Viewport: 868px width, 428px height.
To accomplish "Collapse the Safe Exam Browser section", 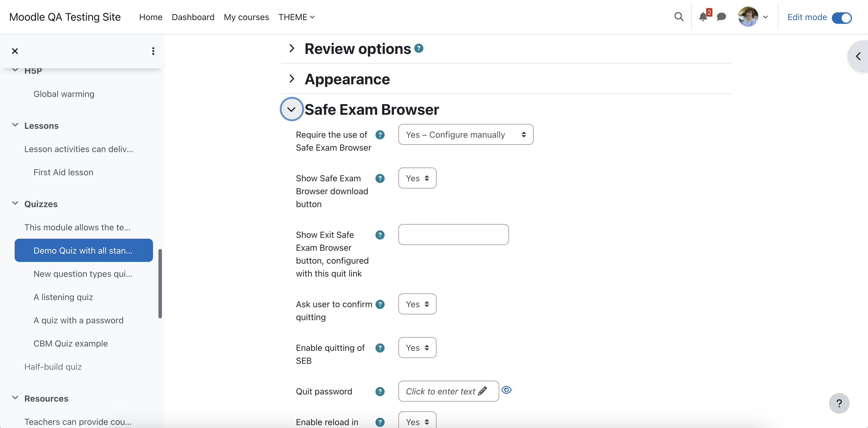I will point(291,109).
